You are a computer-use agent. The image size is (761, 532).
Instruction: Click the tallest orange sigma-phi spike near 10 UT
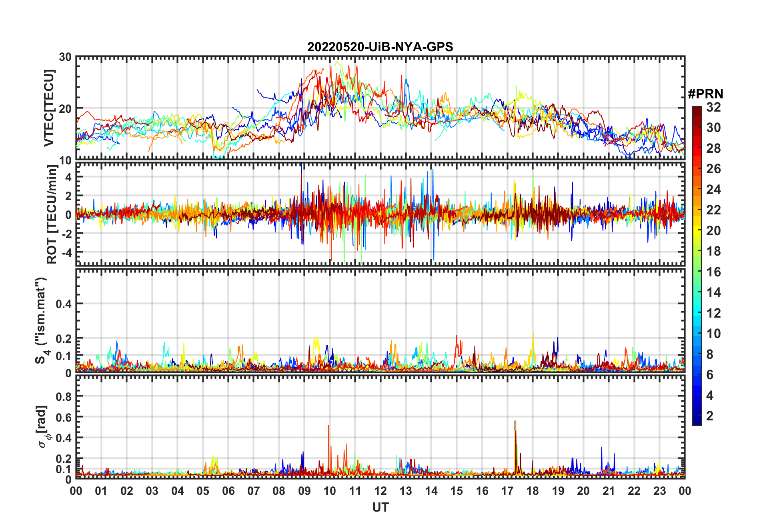(328, 448)
